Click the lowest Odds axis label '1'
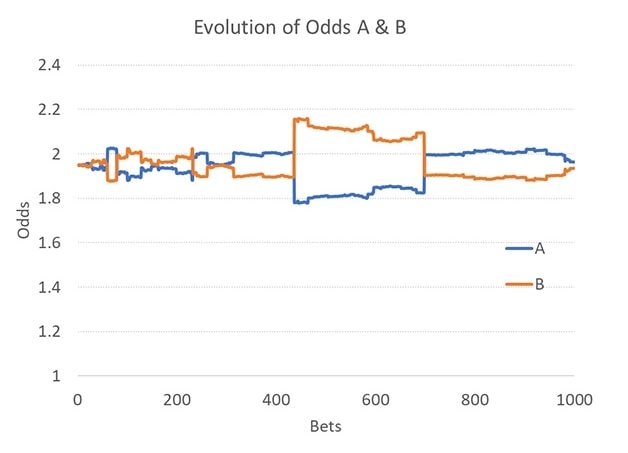The height and width of the screenshot is (453, 628). point(57,376)
